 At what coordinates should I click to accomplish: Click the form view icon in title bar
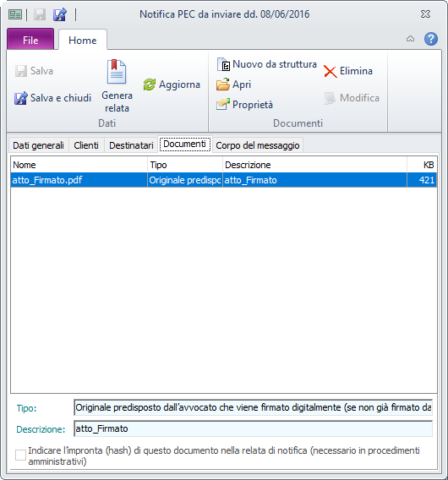coord(15,14)
